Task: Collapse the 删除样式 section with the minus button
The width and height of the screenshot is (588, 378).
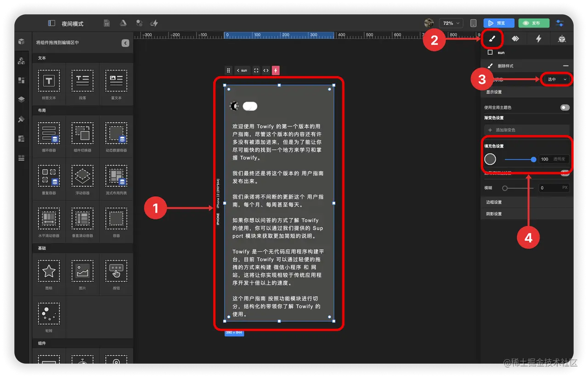Action: 565,66
